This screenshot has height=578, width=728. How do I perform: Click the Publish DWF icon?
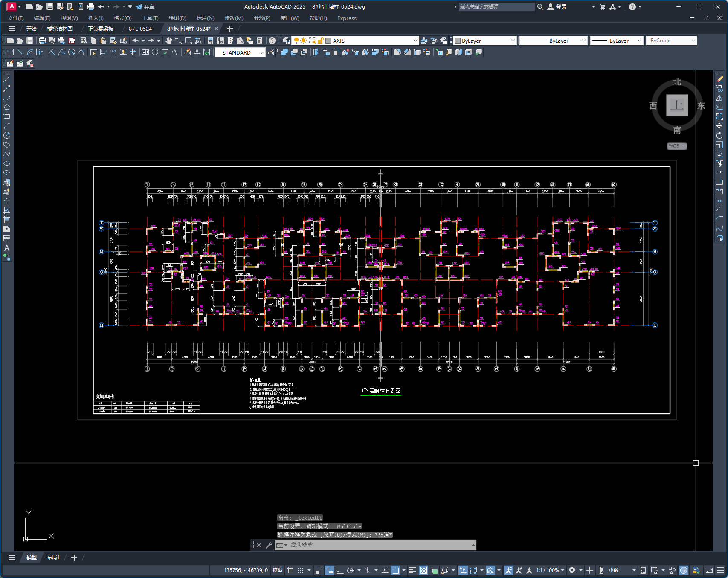(72, 41)
